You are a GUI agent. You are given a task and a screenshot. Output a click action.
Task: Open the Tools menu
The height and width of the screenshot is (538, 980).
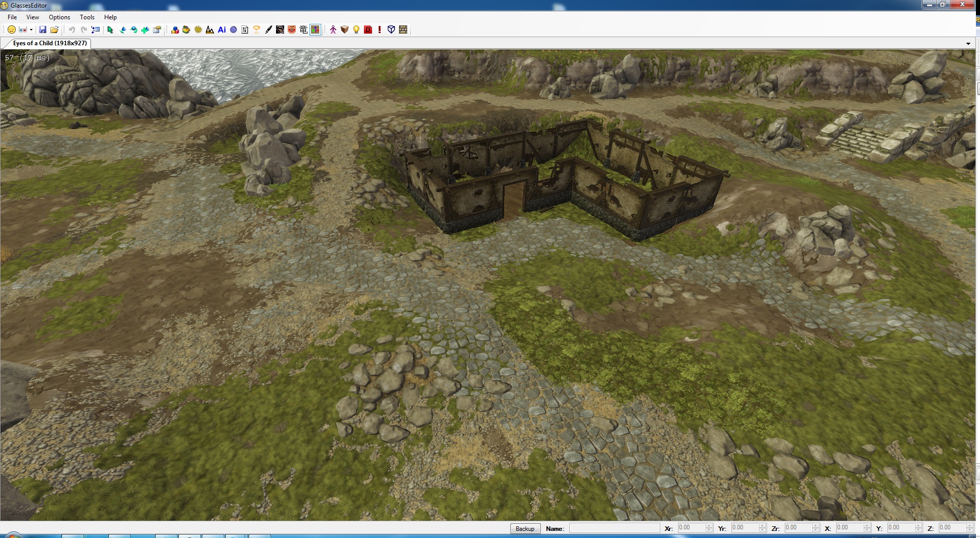pyautogui.click(x=87, y=17)
